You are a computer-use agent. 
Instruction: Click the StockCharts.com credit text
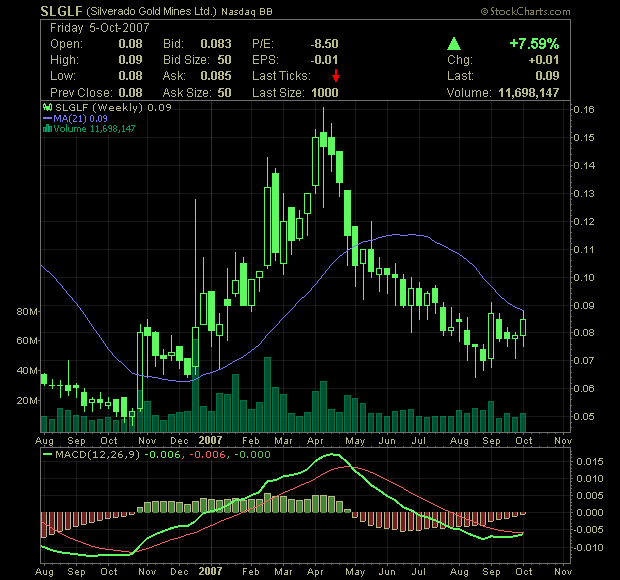pos(525,12)
